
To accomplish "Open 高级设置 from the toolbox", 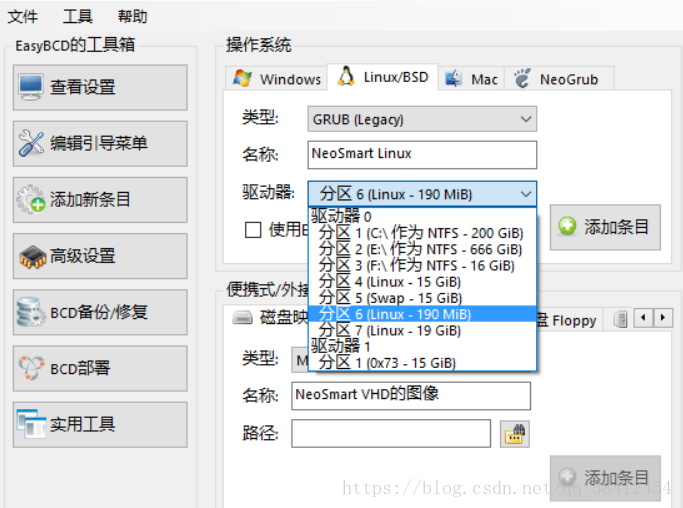I will pos(100,256).
